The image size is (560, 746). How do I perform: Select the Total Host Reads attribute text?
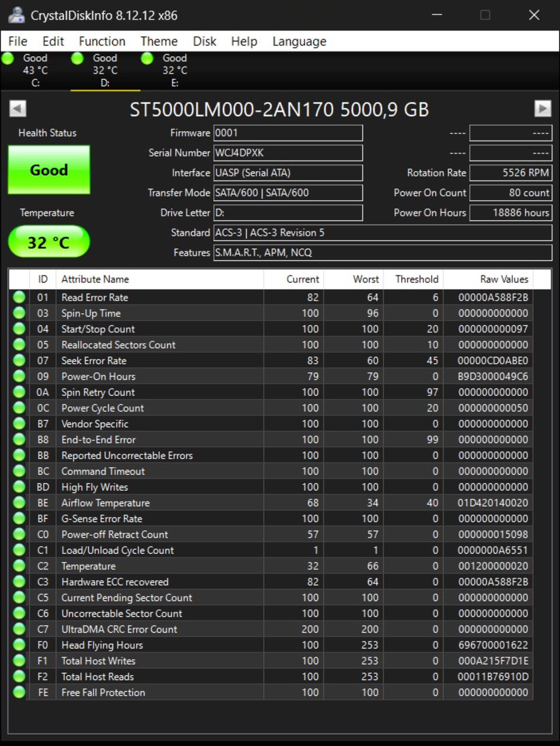98,677
